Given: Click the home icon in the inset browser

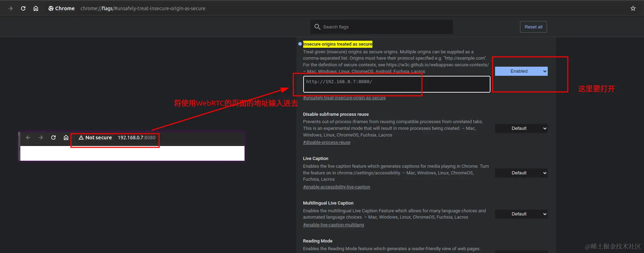Looking at the screenshot, I should 66,138.
